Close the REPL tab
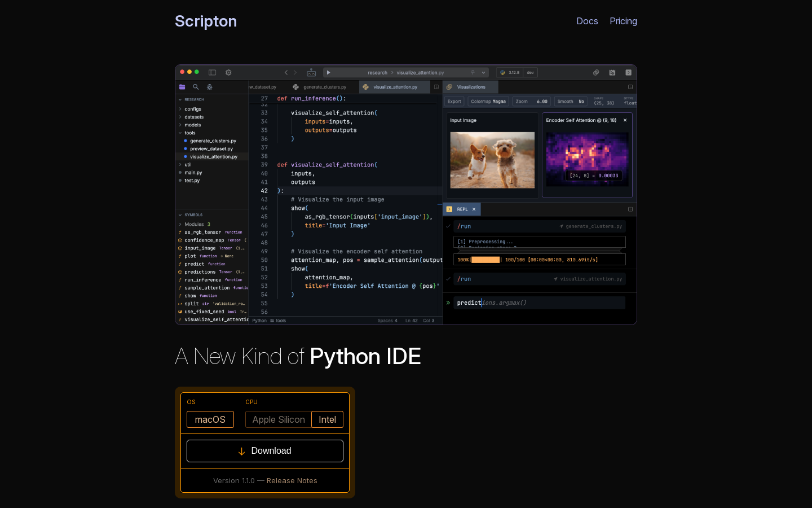 474,209
